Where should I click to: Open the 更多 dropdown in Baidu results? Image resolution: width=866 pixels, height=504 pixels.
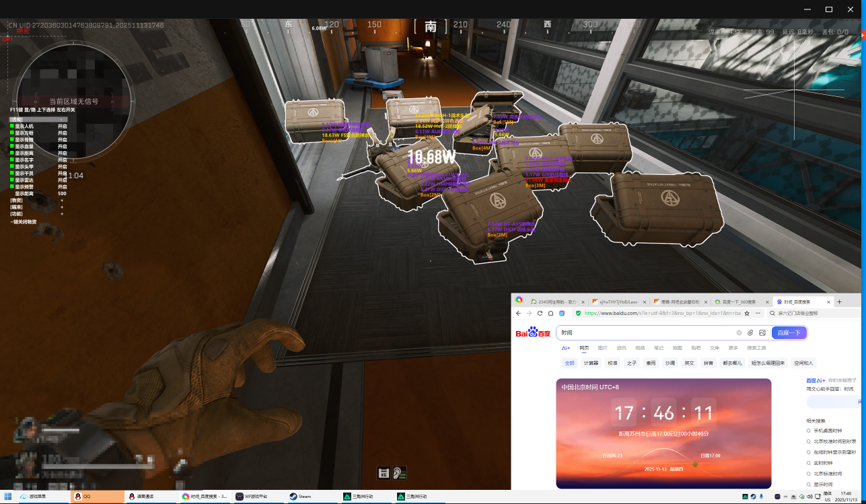coord(733,348)
